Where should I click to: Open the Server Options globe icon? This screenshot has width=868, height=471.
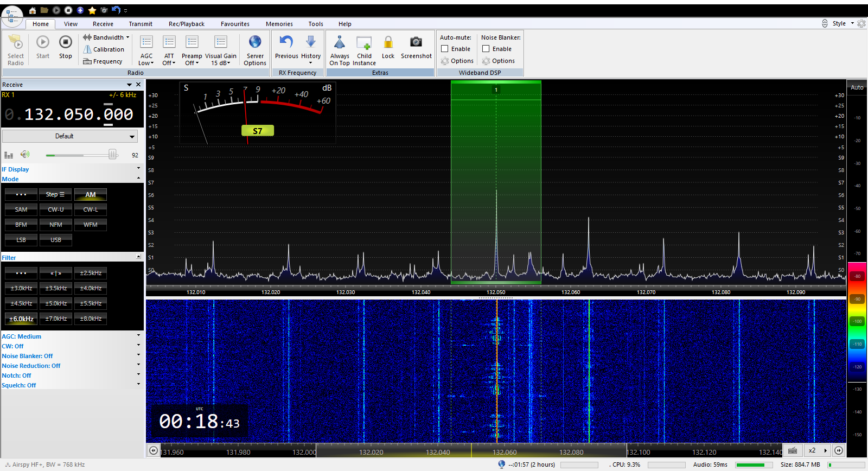255,42
